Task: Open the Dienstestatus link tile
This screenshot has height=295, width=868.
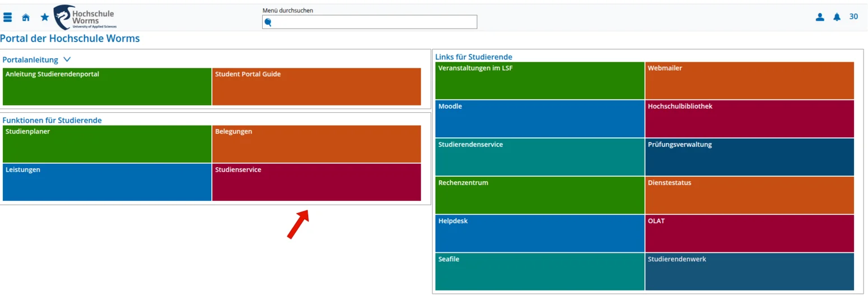Action: click(x=750, y=195)
